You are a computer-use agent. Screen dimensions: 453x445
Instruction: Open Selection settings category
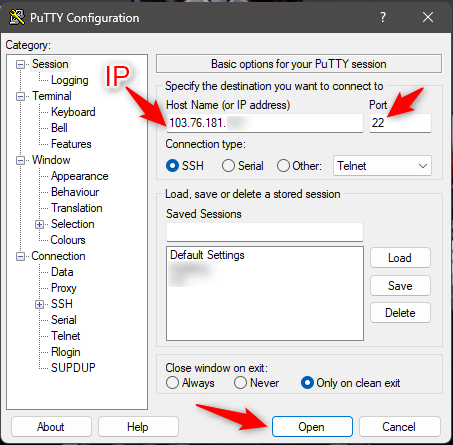pyautogui.click(x=73, y=224)
